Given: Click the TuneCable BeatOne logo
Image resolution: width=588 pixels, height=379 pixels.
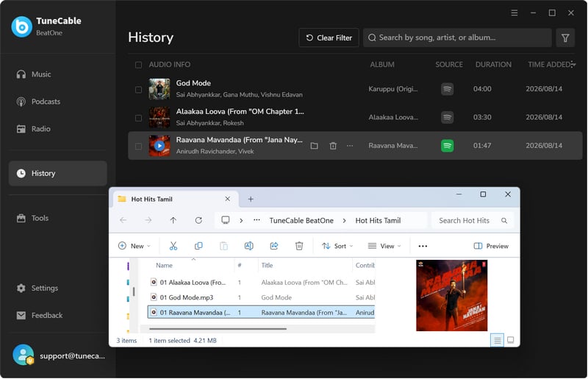Looking at the screenshot, I should pos(22,26).
